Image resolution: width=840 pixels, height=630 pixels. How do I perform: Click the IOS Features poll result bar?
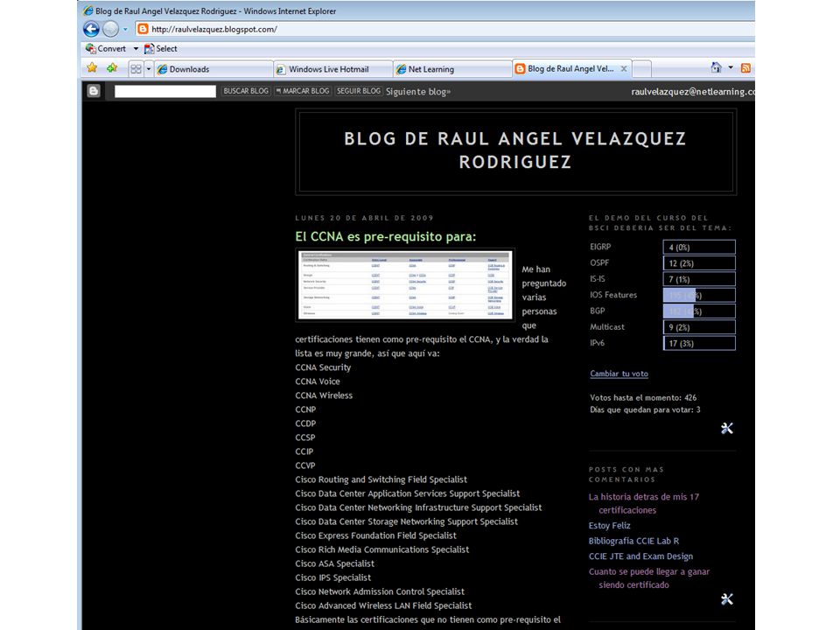(699, 295)
